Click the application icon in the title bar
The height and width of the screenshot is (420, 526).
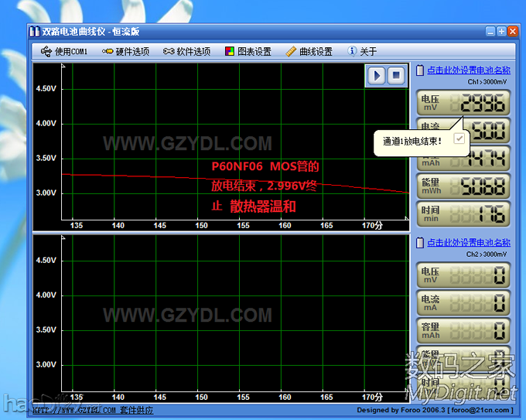[35, 32]
